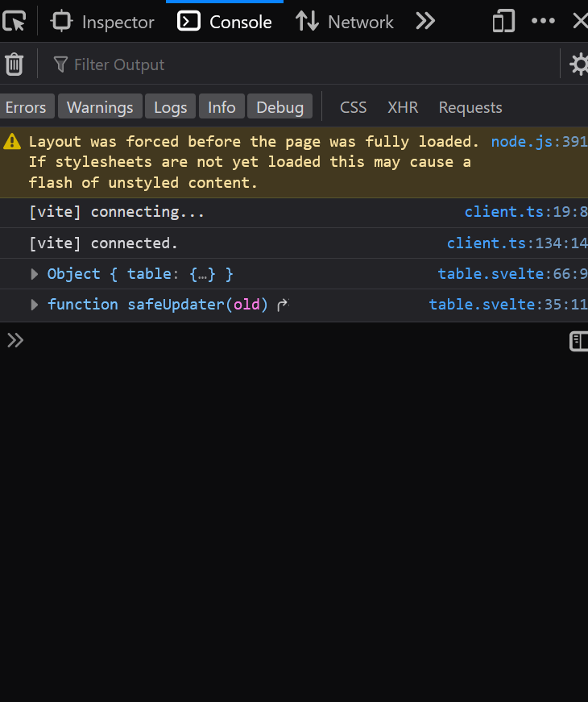Open the Network tab

tap(345, 22)
